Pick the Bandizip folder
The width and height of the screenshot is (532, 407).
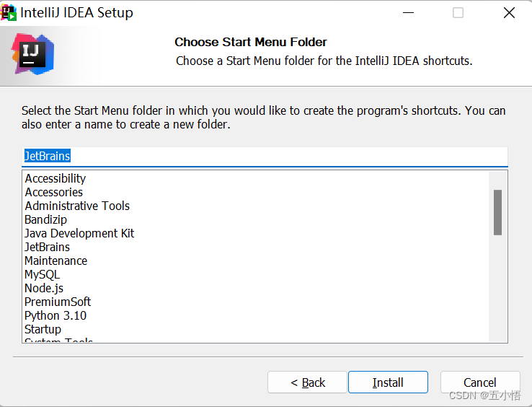click(46, 219)
